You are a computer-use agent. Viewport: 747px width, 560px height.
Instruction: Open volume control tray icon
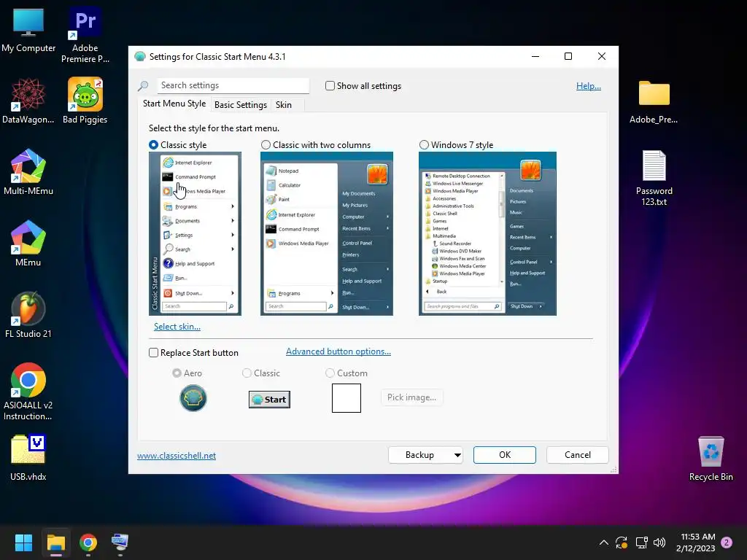point(659,542)
